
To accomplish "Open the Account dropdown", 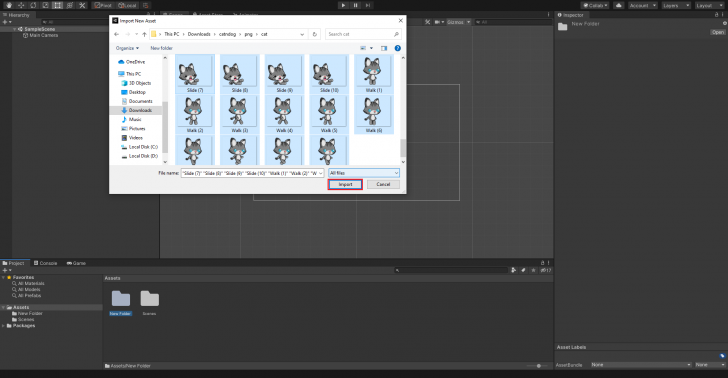I will pyautogui.click(x=643, y=5).
